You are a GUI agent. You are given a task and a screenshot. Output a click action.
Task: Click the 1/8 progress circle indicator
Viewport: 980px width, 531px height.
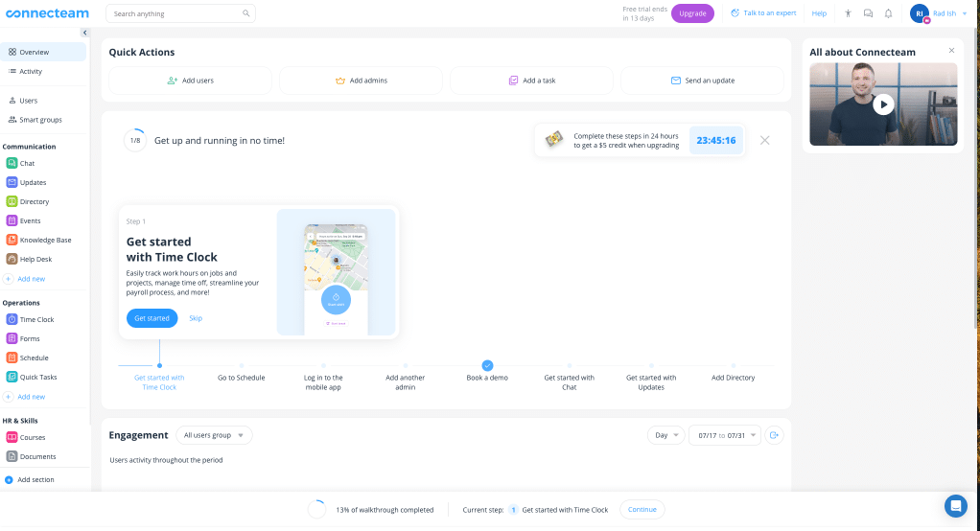coord(135,140)
